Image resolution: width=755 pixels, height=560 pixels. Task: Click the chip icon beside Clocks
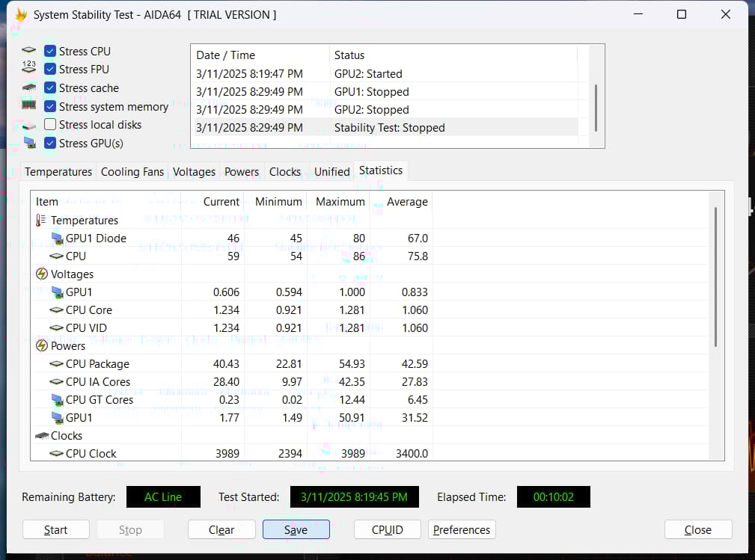click(x=42, y=436)
